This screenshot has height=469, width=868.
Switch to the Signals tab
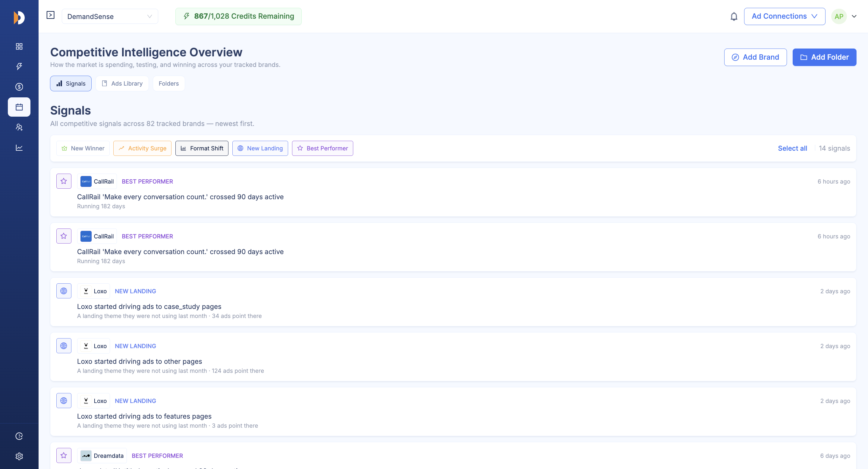pos(71,83)
